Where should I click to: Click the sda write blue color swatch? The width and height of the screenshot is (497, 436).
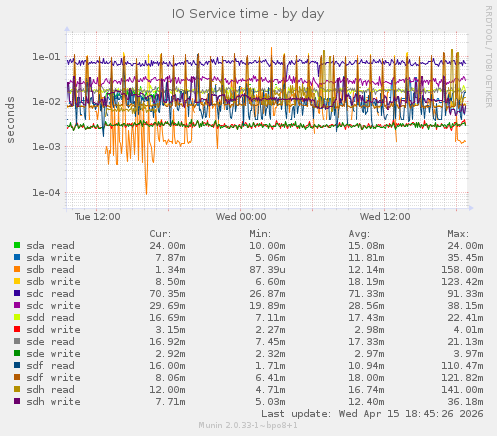(17, 257)
